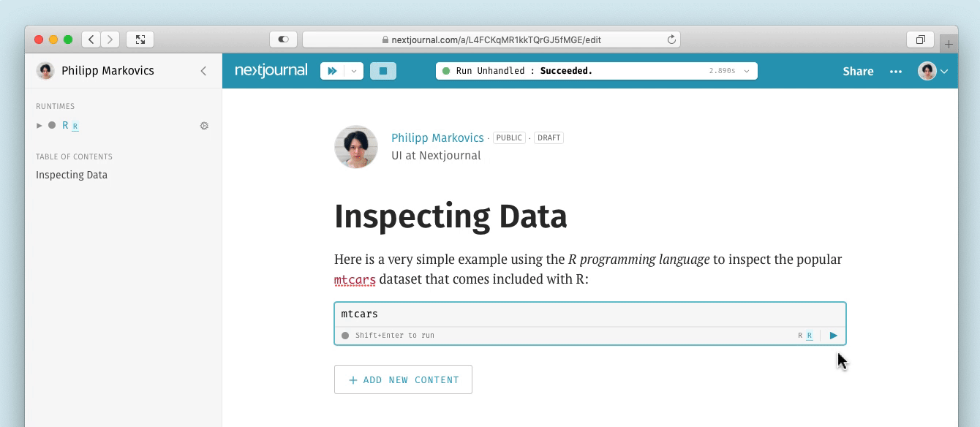The image size is (980, 427).
Task: Click the UI at Nextjournal subtitle
Action: click(436, 155)
